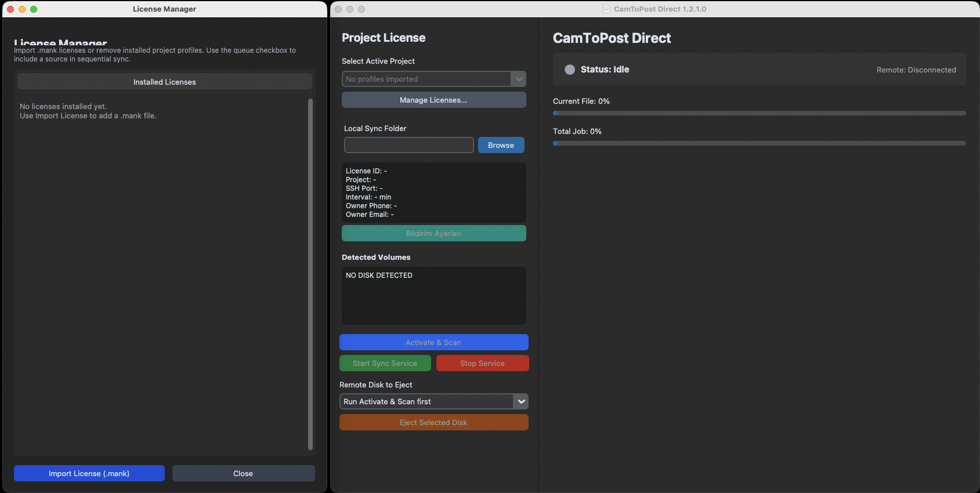Open Manage Licenses... in the Project License panel
This screenshot has width=980, height=493.
434,100
